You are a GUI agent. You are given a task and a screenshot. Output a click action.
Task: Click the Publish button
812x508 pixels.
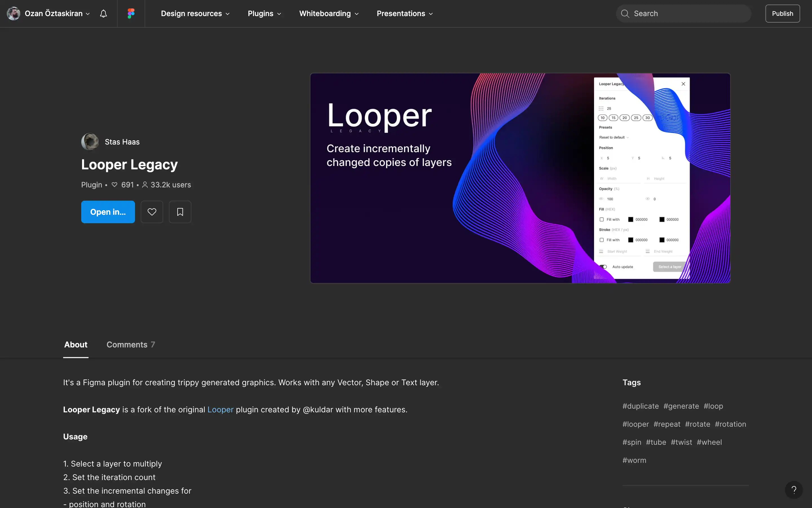point(782,14)
